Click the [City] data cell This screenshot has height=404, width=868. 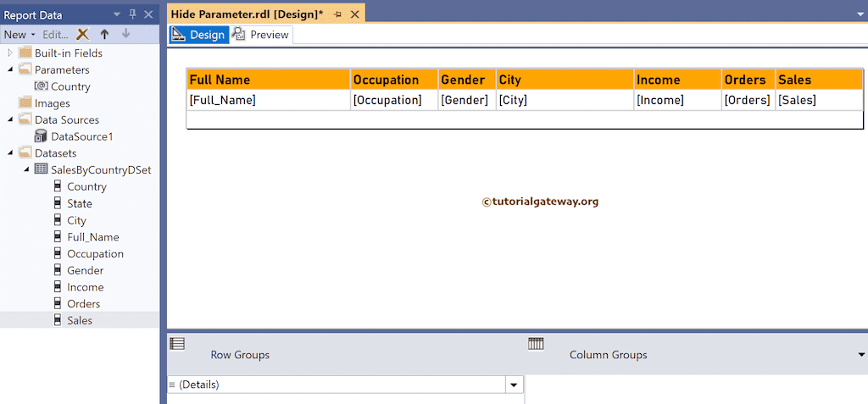565,100
